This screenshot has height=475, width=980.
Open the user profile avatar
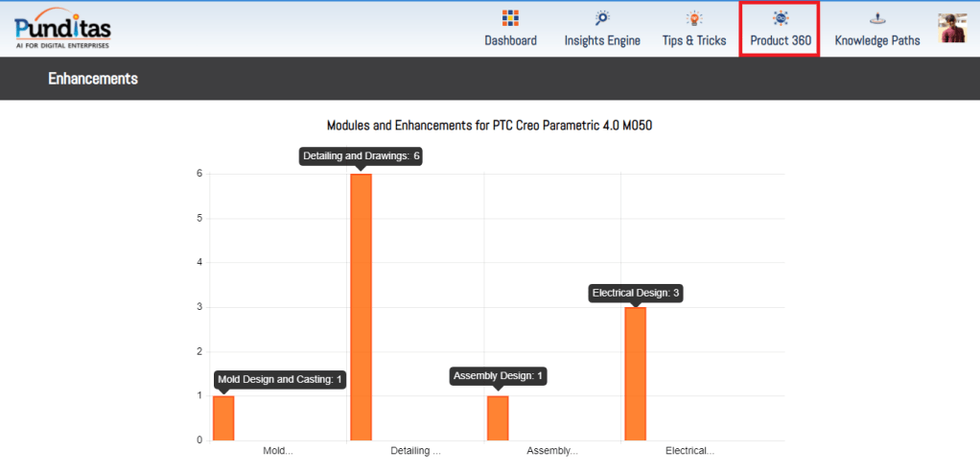[x=952, y=29]
